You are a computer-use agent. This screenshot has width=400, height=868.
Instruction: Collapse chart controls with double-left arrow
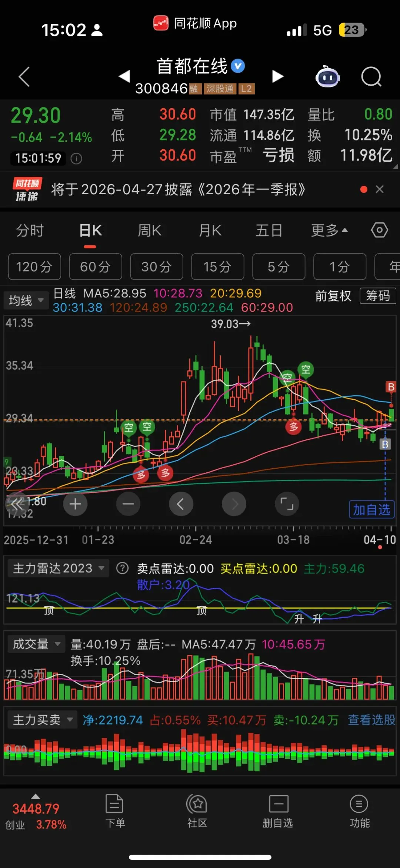click(x=17, y=503)
